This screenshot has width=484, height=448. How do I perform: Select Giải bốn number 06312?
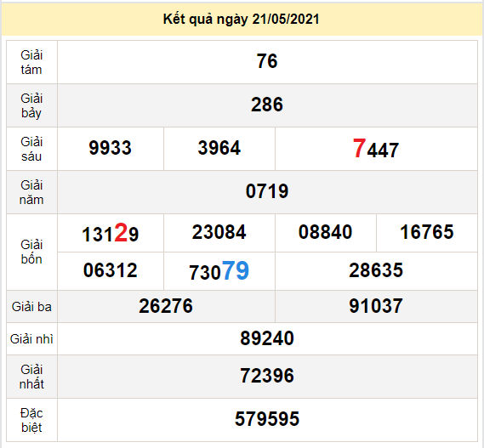(x=111, y=270)
